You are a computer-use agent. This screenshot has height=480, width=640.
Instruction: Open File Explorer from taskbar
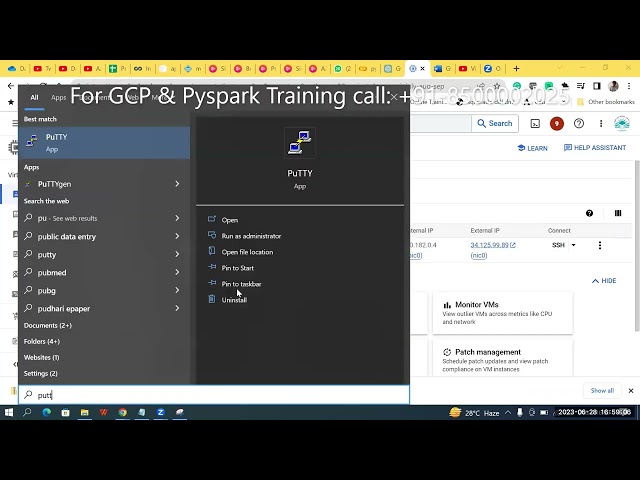coord(84,413)
